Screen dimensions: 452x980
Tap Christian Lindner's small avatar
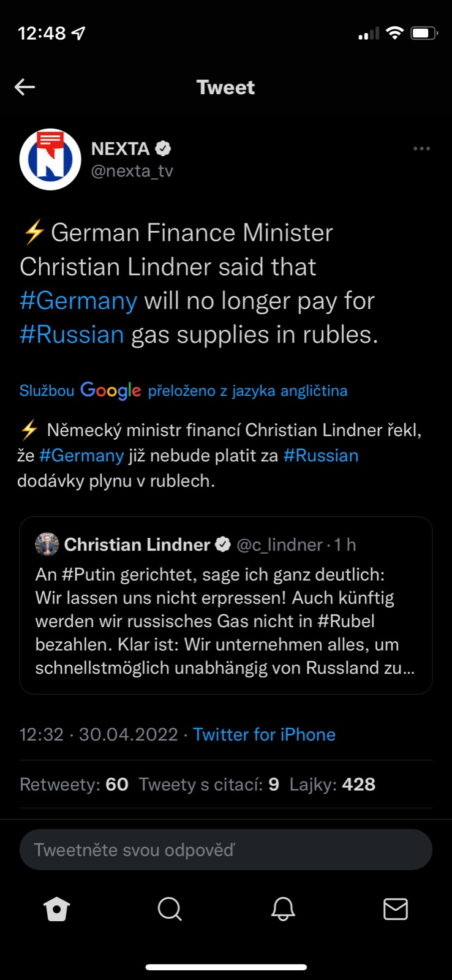[47, 545]
